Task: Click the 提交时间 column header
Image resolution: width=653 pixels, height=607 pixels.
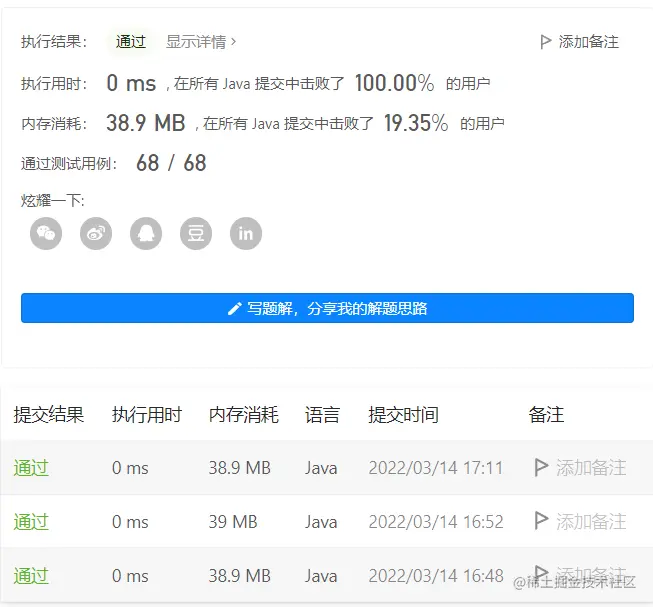Action: [404, 415]
